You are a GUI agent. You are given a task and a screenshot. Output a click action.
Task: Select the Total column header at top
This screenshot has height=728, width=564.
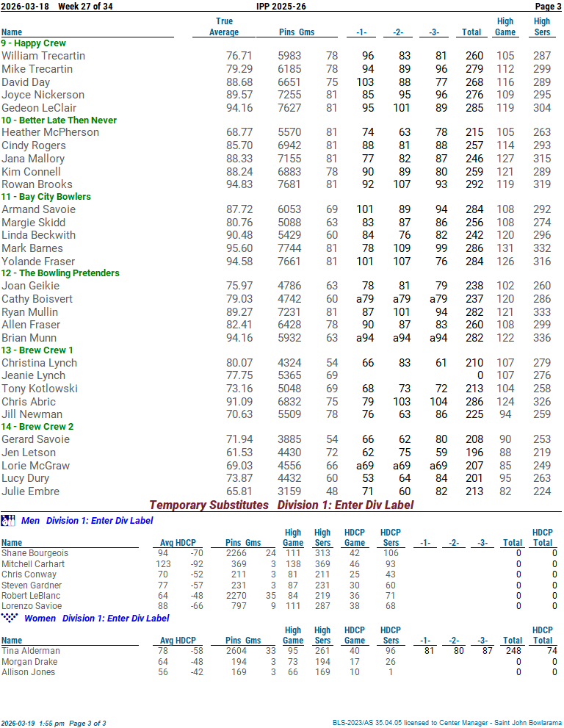pos(471,32)
